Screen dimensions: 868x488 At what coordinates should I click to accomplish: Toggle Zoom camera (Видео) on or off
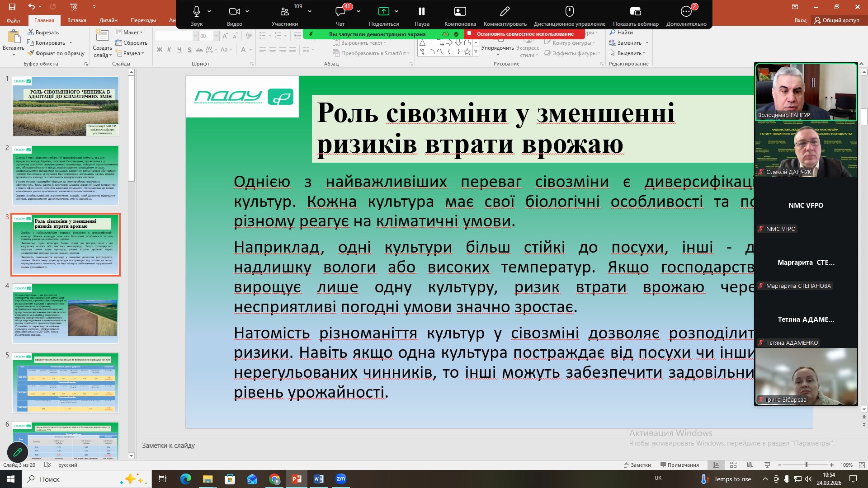234,12
